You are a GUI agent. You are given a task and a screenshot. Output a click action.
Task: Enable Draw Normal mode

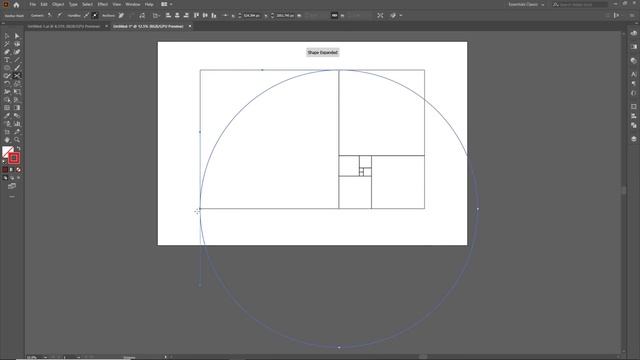(5, 178)
